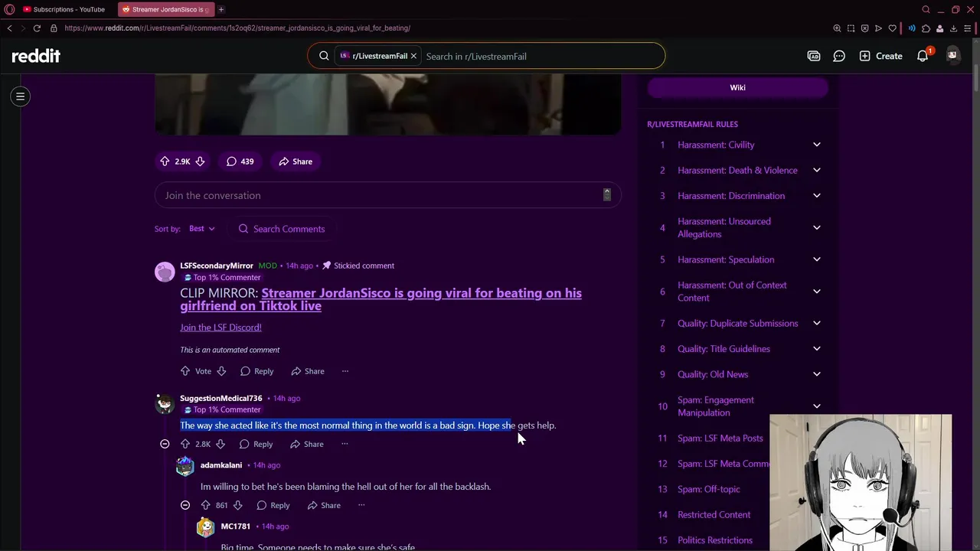Click the Join the conversation field
The width and height of the screenshot is (980, 551).
pyautogui.click(x=387, y=195)
